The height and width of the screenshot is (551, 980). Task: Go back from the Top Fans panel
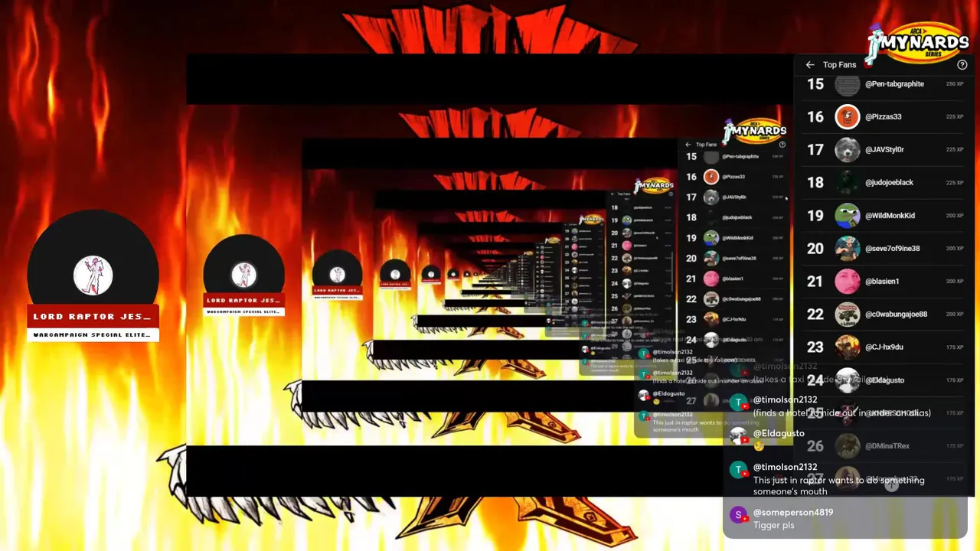tap(810, 65)
